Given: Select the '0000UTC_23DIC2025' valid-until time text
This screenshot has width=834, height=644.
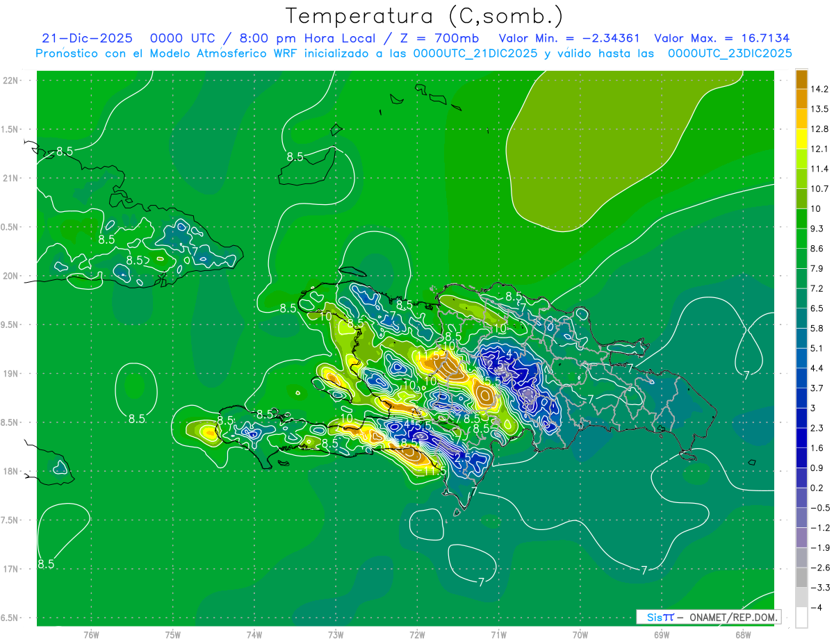Looking at the screenshot, I should [x=730, y=53].
